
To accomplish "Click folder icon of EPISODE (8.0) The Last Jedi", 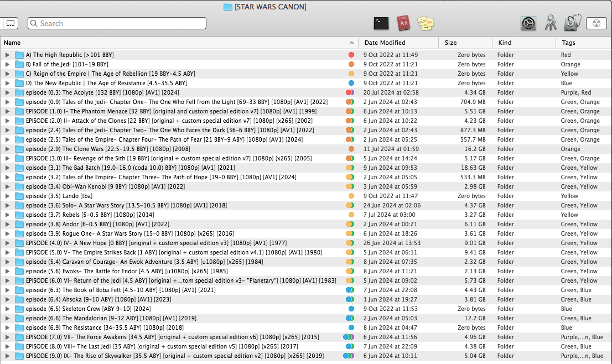I will point(19,346).
